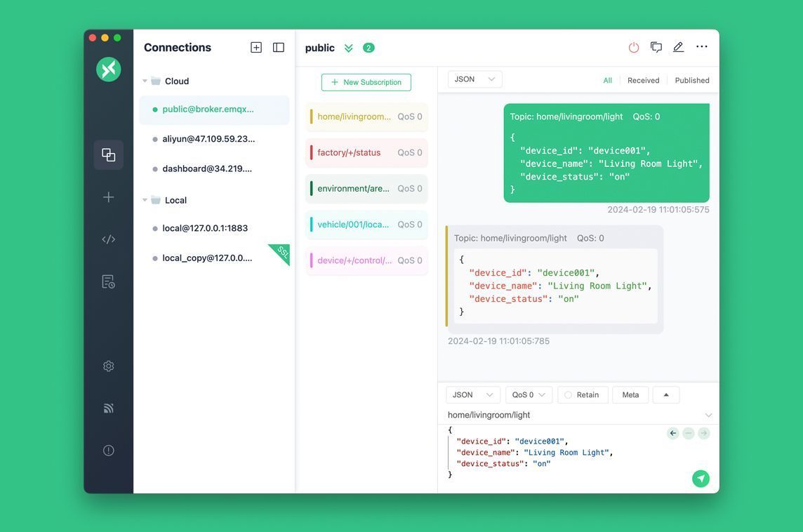Open new window chat icon

pyautogui.click(x=656, y=47)
